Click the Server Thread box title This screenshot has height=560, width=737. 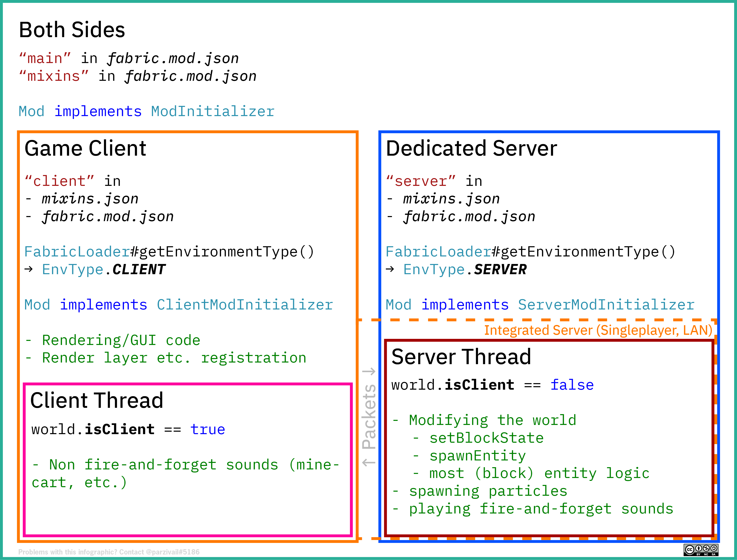pyautogui.click(x=461, y=357)
